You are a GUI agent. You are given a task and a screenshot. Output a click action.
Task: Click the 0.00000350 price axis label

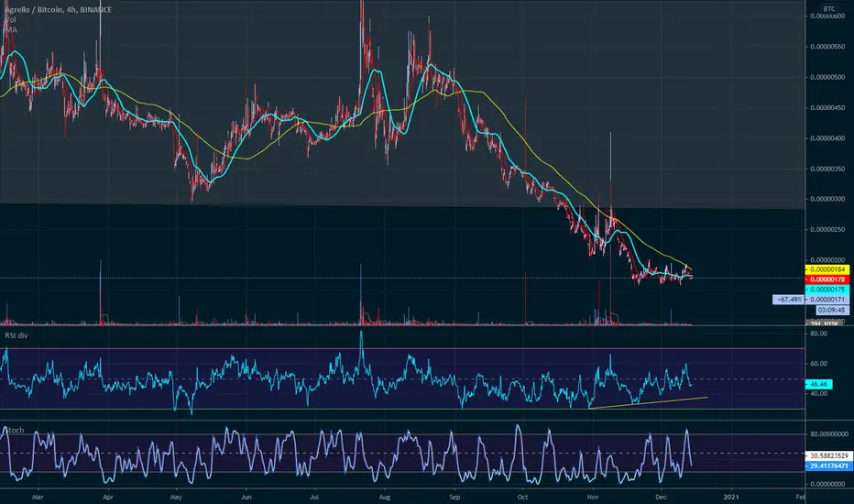click(827, 169)
